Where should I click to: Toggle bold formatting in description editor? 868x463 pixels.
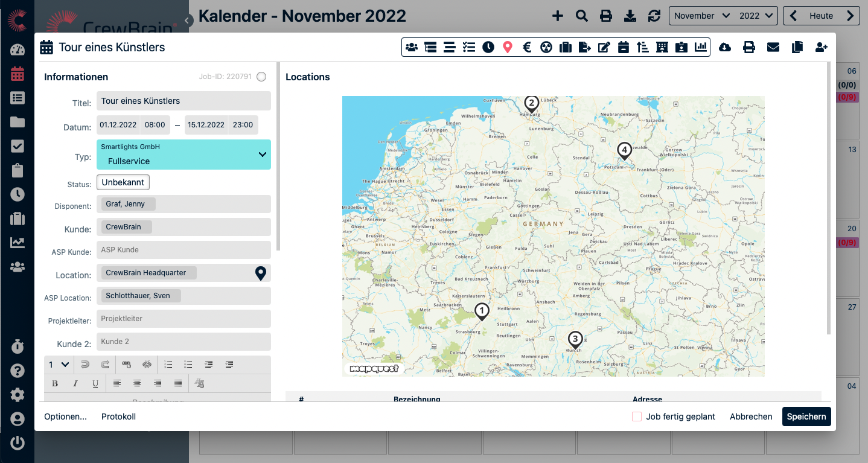click(x=55, y=383)
